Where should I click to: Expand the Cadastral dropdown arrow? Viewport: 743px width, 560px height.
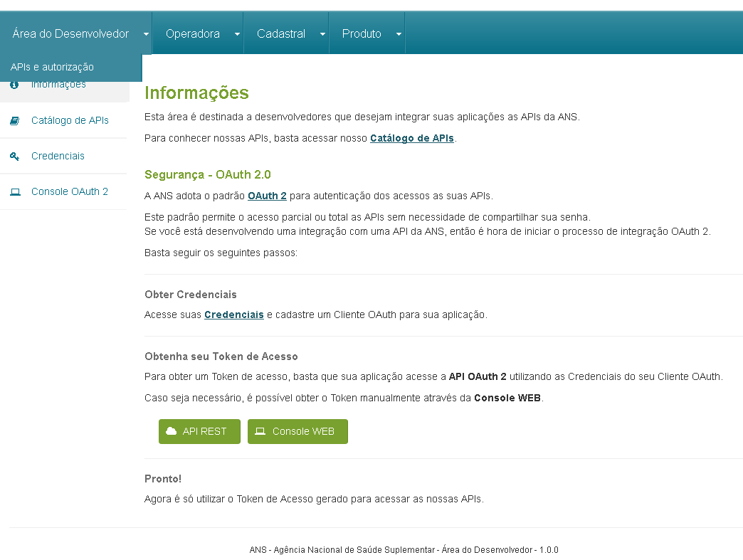pyautogui.click(x=322, y=33)
